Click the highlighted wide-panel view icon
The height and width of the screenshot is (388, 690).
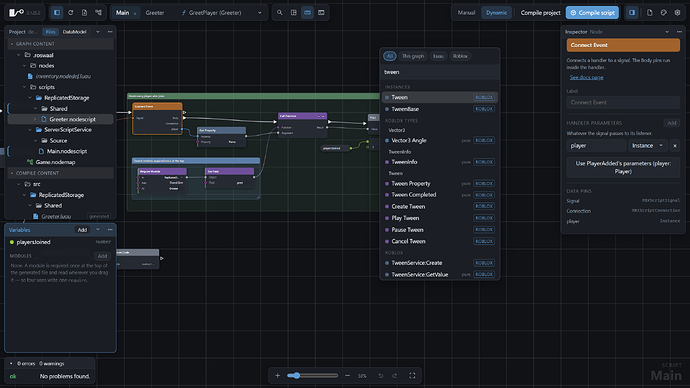pyautogui.click(x=307, y=13)
